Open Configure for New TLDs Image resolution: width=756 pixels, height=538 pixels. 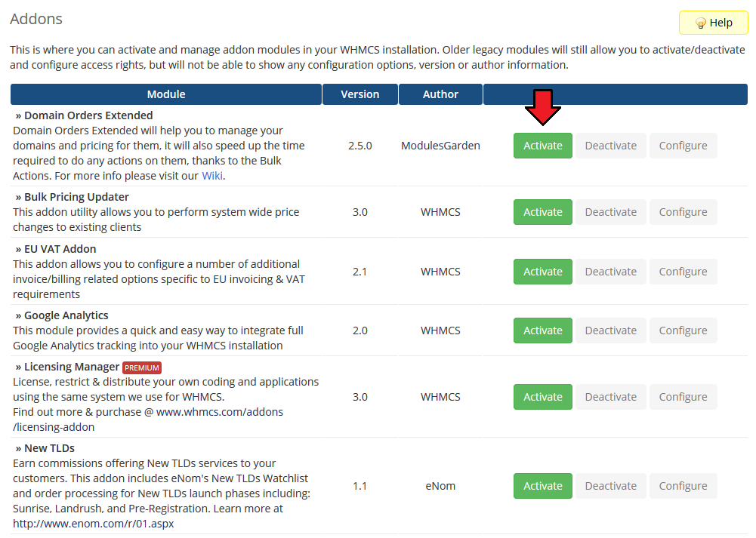click(x=683, y=486)
